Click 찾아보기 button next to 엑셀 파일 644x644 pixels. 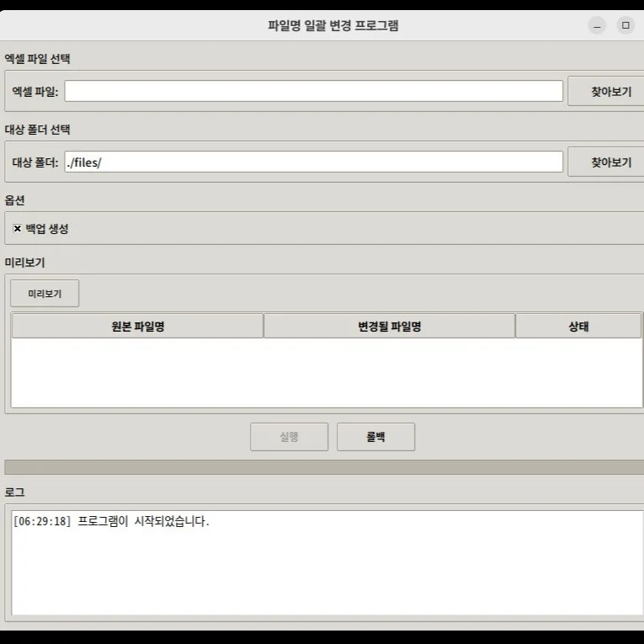point(607,91)
